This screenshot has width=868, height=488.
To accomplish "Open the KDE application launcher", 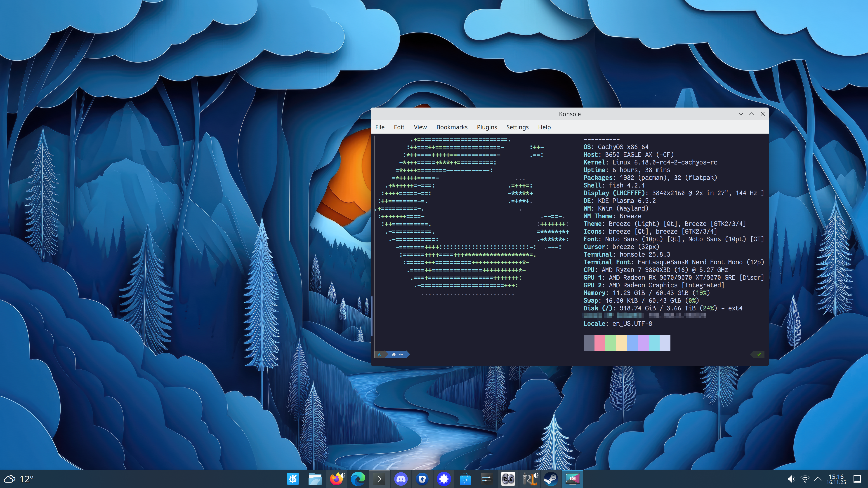I will coord(293,479).
